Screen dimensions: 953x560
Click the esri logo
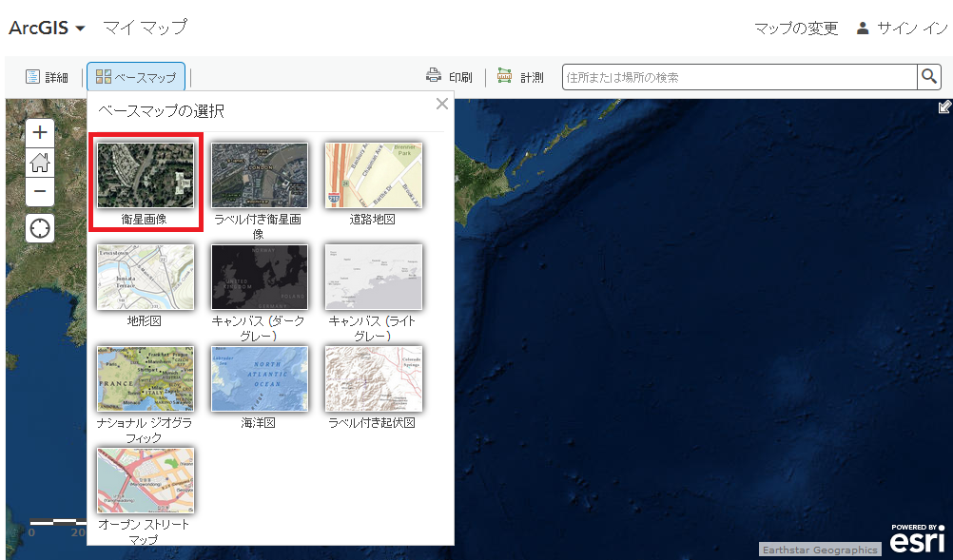(918, 538)
